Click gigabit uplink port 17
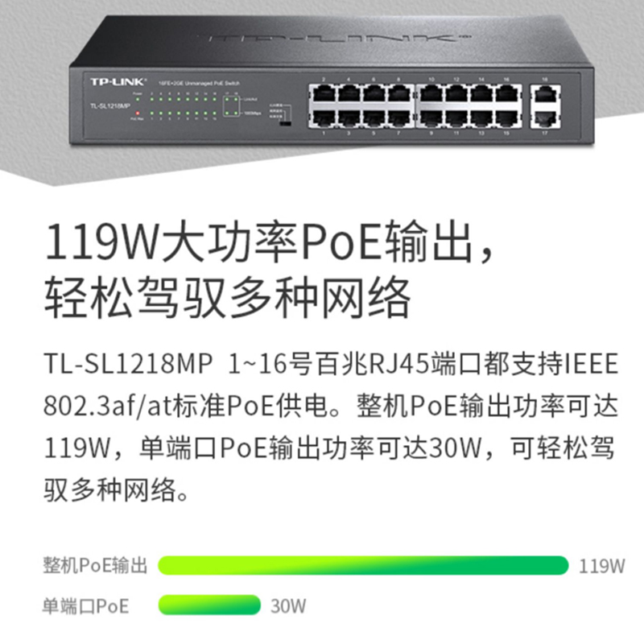This screenshot has height=644, width=644. click(545, 119)
